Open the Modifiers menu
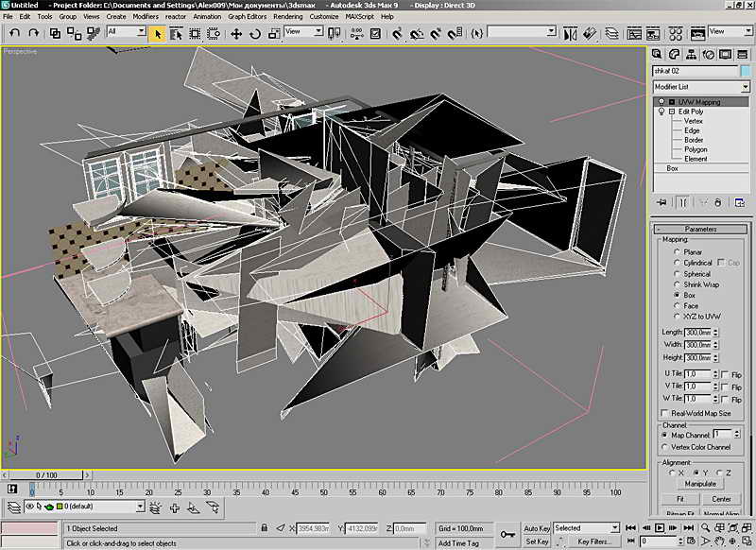The image size is (756, 550). pos(146,17)
